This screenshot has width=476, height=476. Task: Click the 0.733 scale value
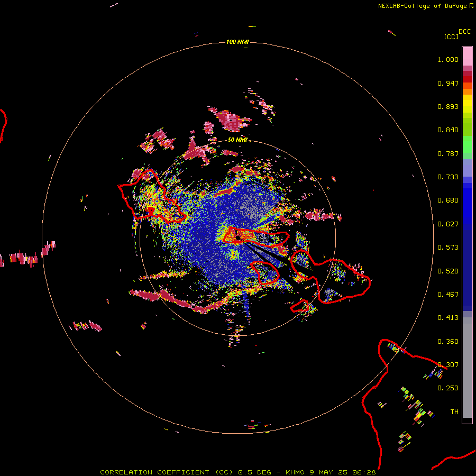click(x=448, y=177)
